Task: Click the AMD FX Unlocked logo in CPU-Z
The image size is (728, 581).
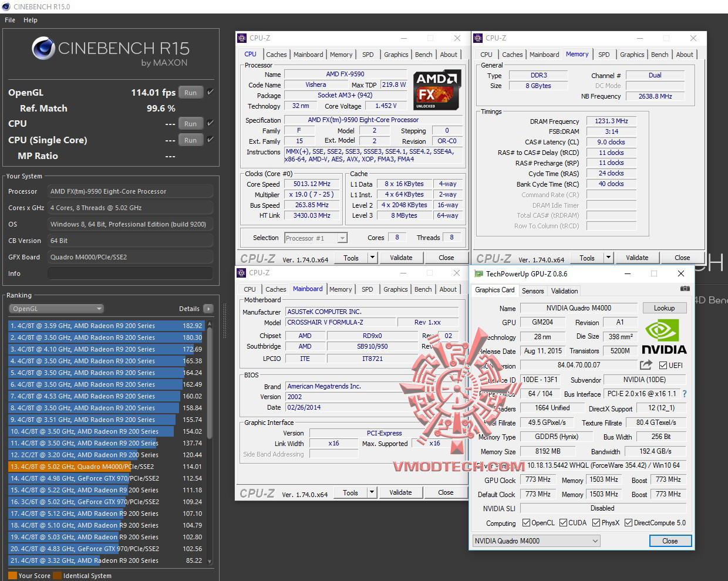Action: (x=437, y=90)
